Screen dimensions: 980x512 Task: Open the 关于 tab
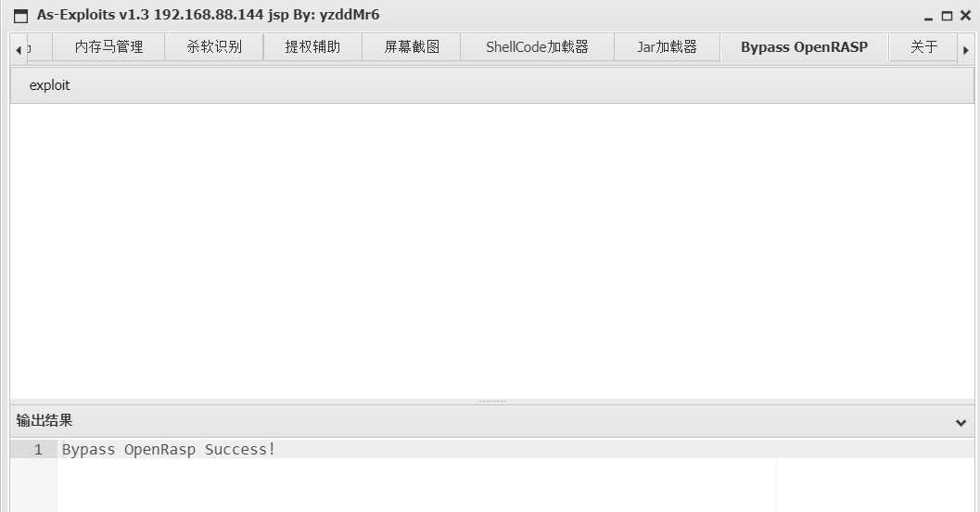(923, 47)
